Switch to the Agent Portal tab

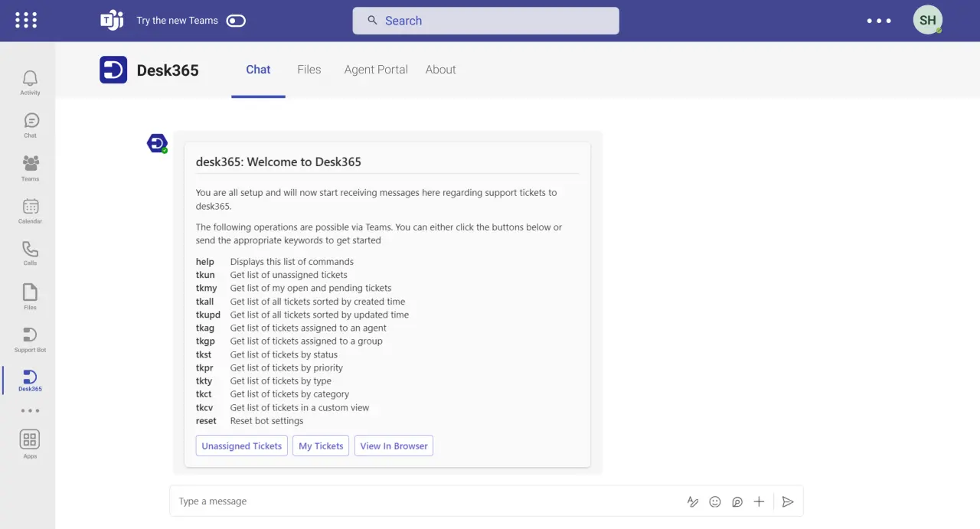click(376, 69)
